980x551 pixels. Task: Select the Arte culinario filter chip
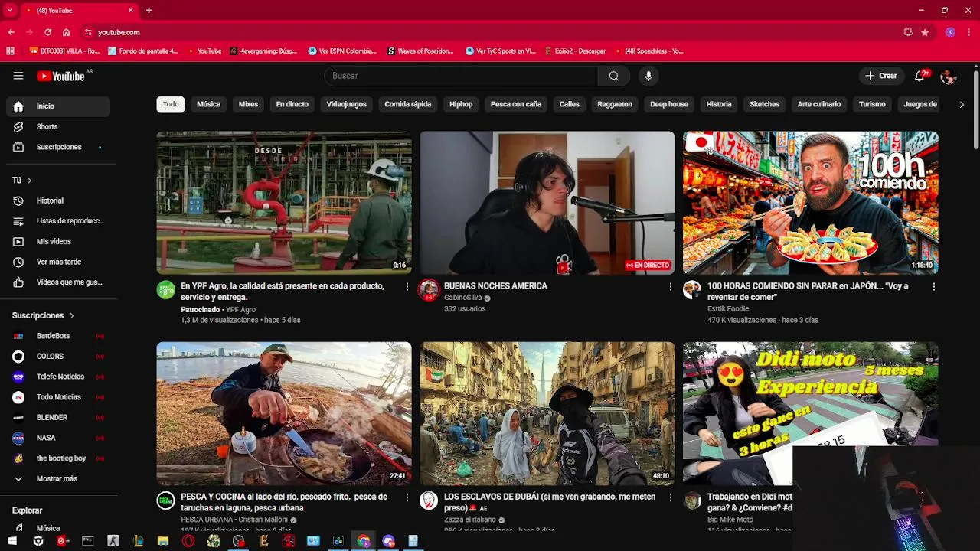click(x=819, y=104)
